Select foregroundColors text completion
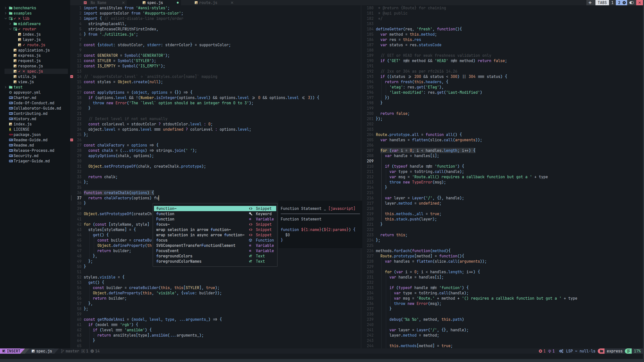Viewport: 644px width, 362px height. [x=215, y=256]
